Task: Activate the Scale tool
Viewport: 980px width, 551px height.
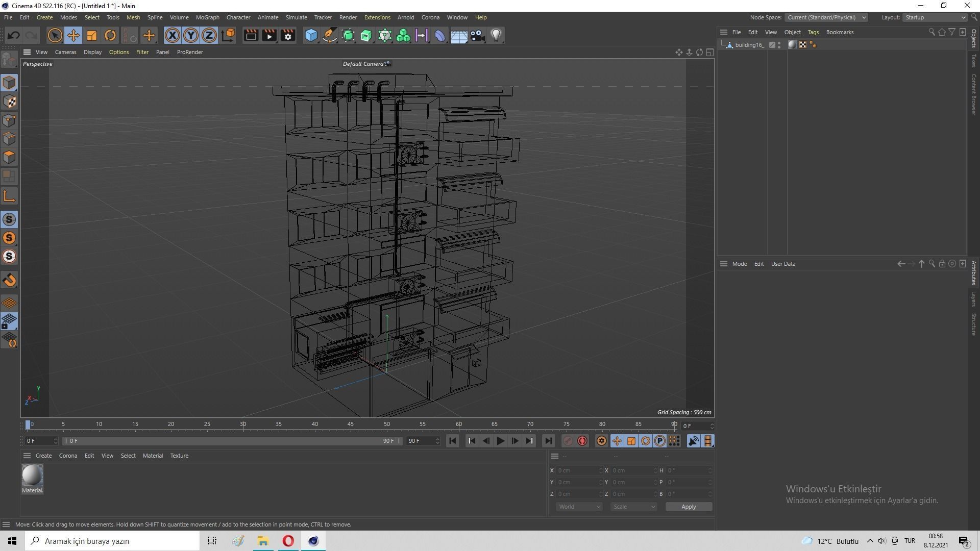Action: coord(91,35)
